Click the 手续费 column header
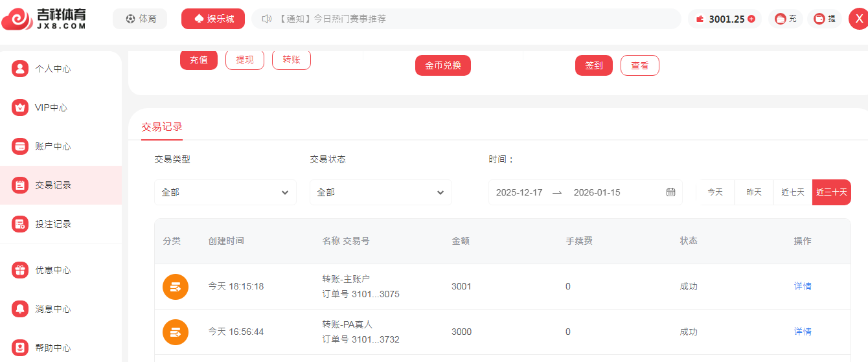 [x=579, y=241]
